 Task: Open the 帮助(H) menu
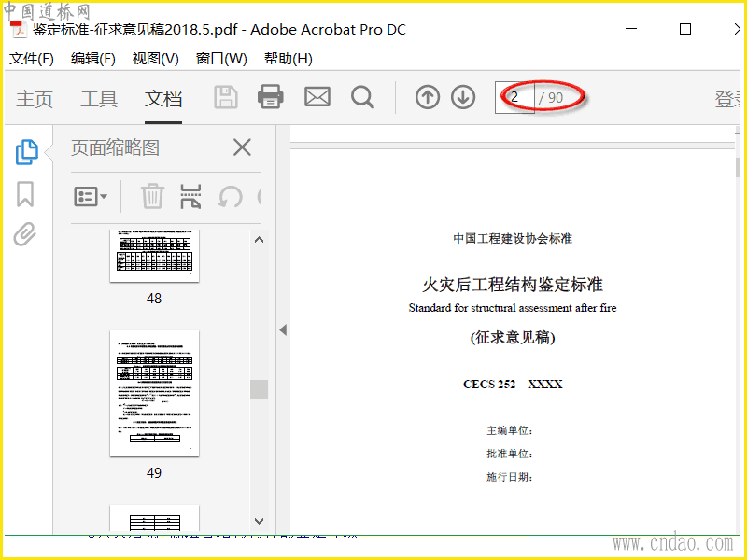coord(289,59)
